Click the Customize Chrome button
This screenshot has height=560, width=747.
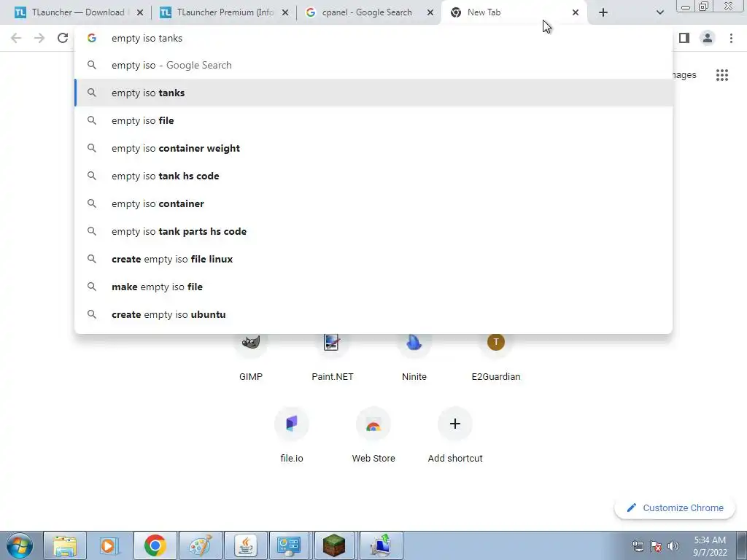tap(675, 507)
